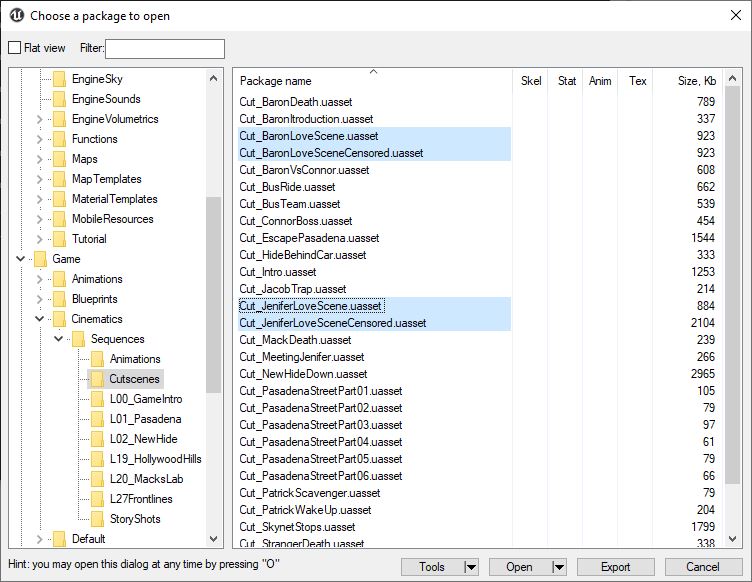Collapse the Sequences folder node
Viewport: 752px width, 582px height.
59,339
